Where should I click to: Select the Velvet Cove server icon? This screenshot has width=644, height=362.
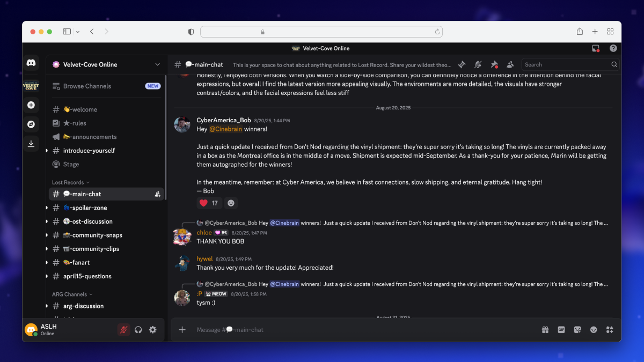(x=31, y=86)
